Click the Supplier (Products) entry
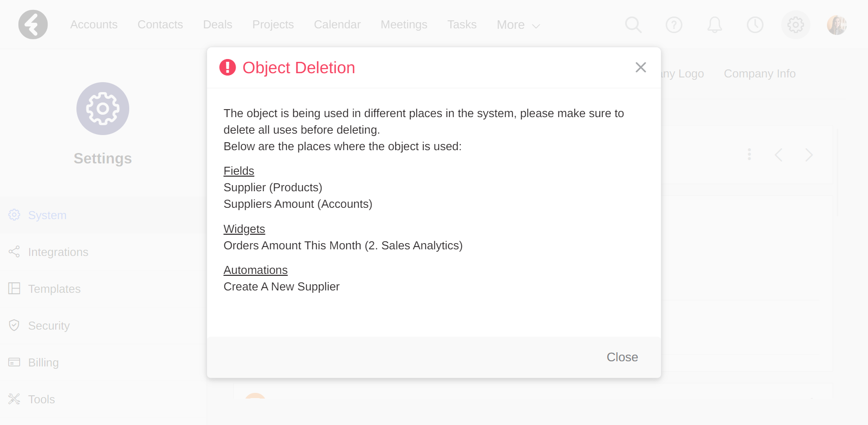The width and height of the screenshot is (868, 425). point(273,187)
